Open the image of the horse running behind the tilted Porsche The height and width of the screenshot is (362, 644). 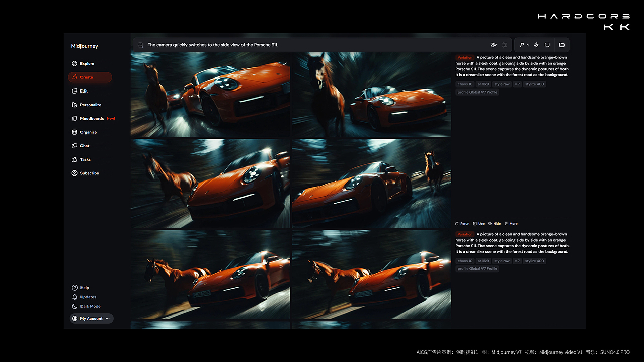coord(210,184)
